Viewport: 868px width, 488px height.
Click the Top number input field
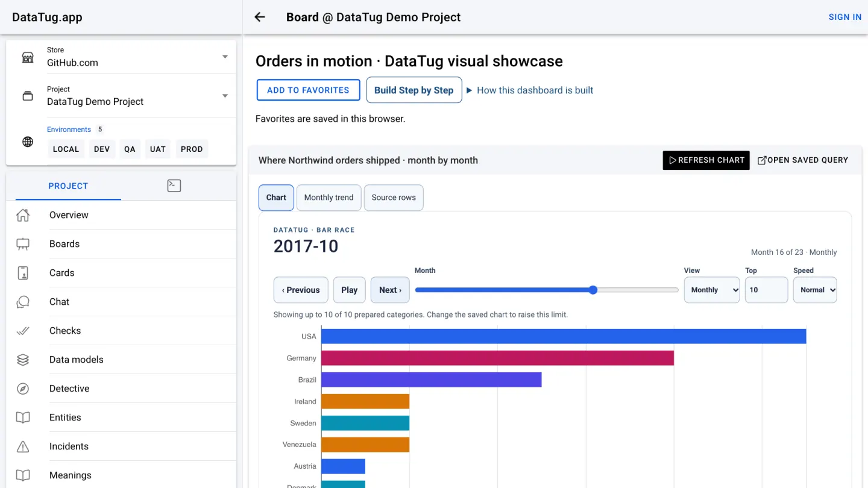(766, 290)
